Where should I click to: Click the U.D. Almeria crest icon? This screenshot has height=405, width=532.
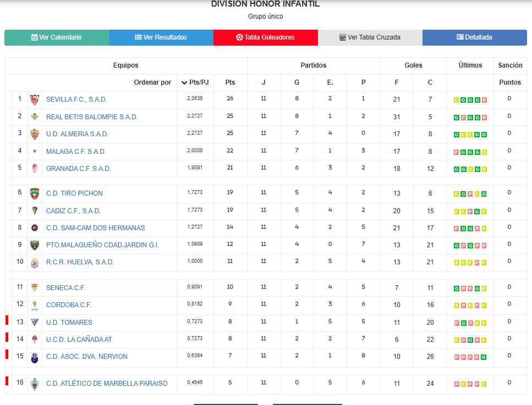35,134
